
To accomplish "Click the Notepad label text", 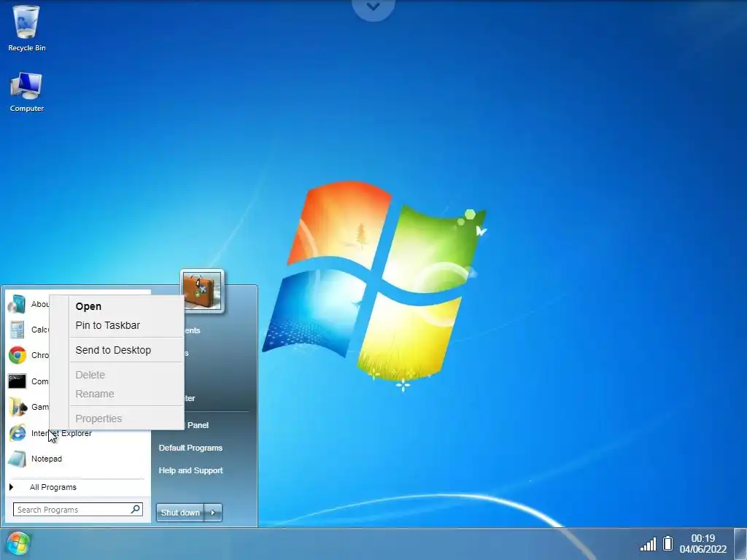I will tap(47, 459).
